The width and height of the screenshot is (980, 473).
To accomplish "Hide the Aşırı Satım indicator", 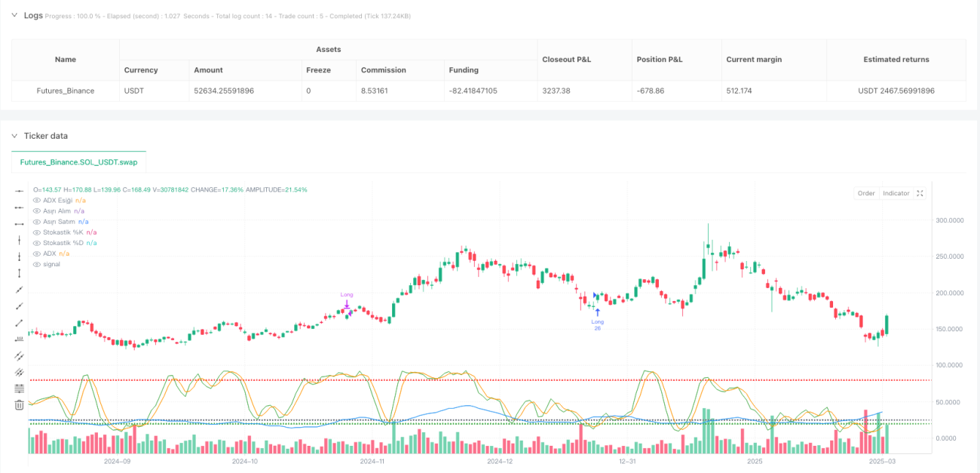I will (37, 222).
